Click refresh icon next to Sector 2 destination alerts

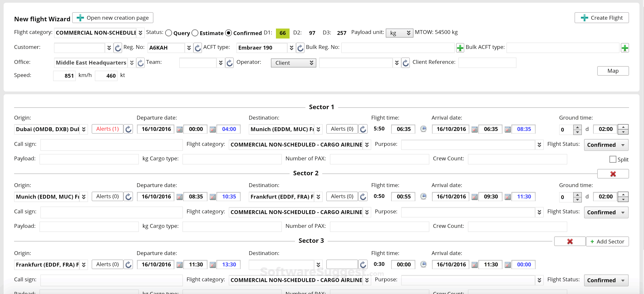click(363, 197)
